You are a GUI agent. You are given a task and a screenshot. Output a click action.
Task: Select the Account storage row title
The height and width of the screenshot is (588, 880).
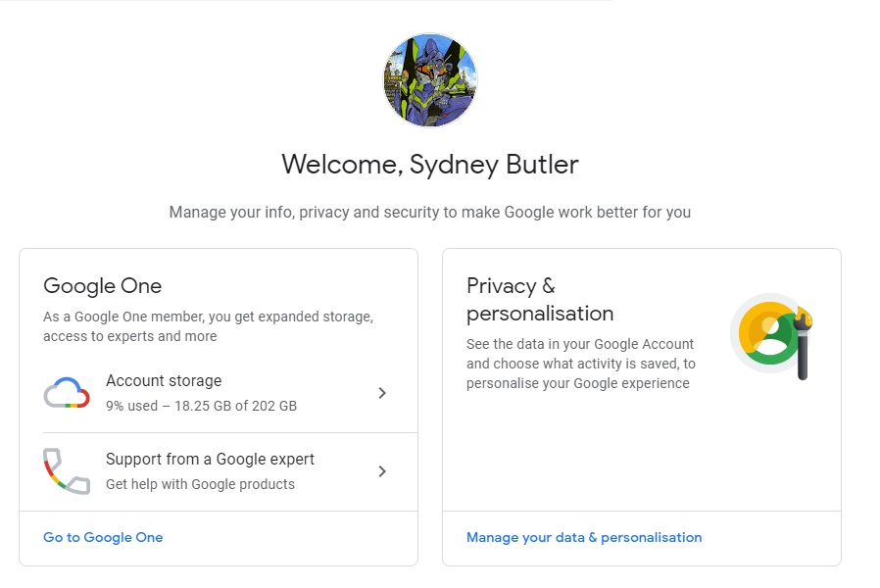(164, 381)
